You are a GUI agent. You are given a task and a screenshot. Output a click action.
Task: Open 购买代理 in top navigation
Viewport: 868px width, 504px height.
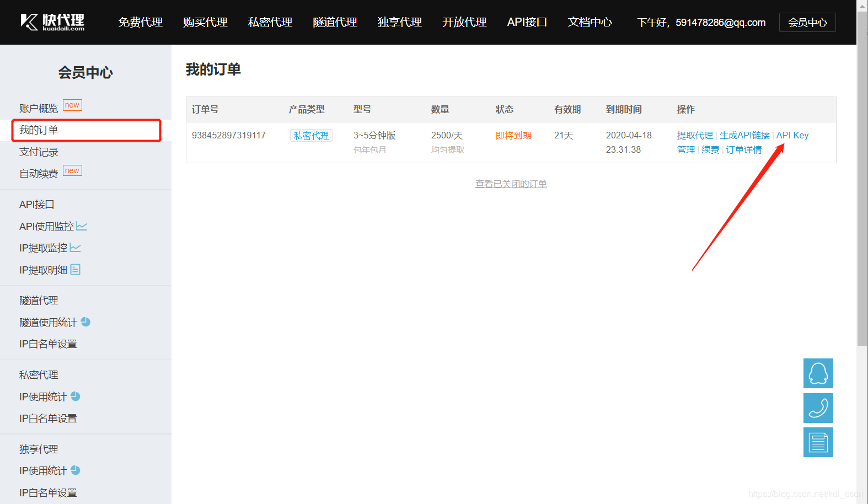pyautogui.click(x=205, y=22)
